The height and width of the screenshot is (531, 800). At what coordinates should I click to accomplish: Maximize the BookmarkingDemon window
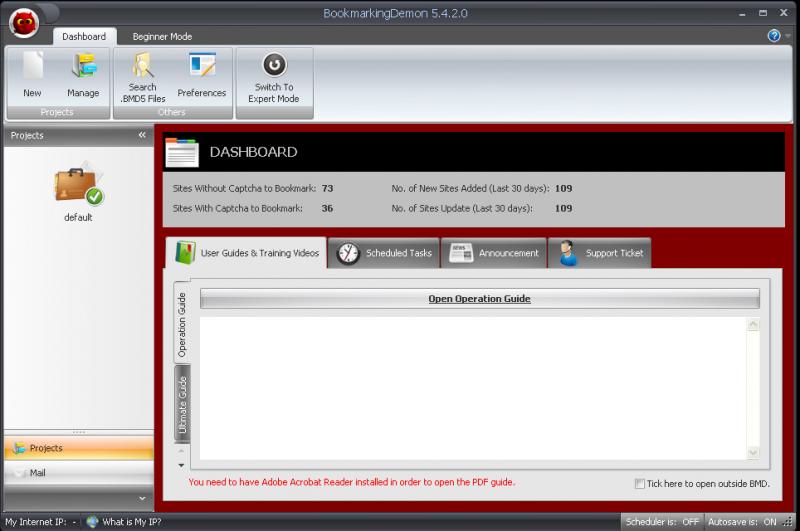click(763, 13)
